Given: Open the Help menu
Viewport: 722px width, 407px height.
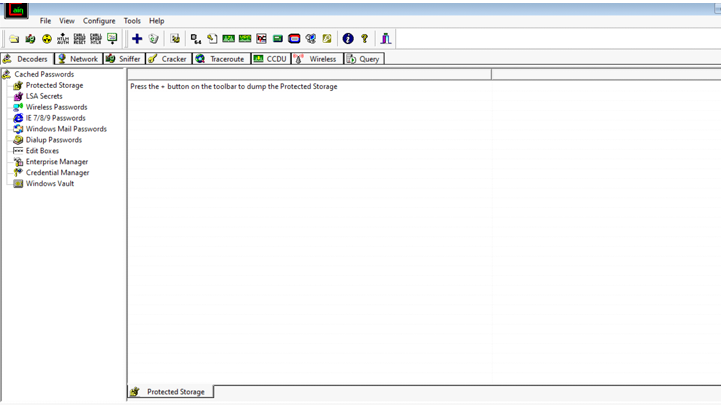Looking at the screenshot, I should pos(157,21).
